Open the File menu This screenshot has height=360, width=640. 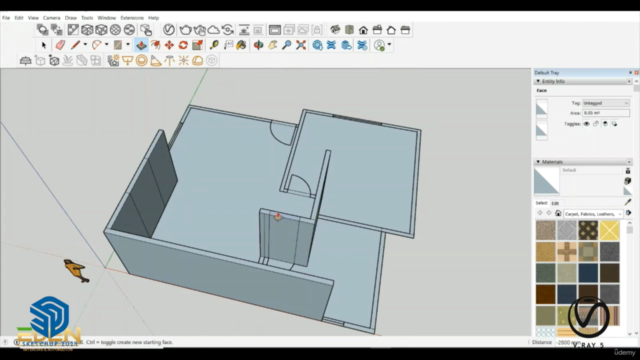pyautogui.click(x=6, y=18)
